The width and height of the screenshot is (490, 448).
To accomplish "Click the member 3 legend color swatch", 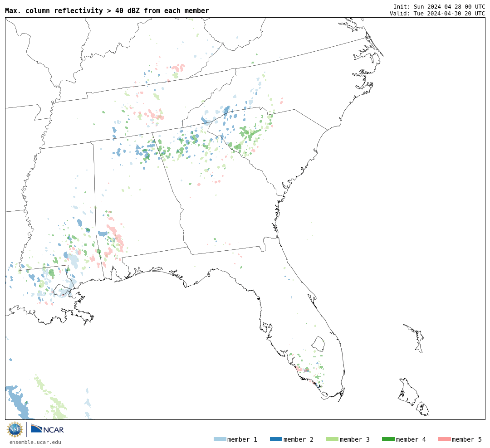I will (x=332, y=439).
